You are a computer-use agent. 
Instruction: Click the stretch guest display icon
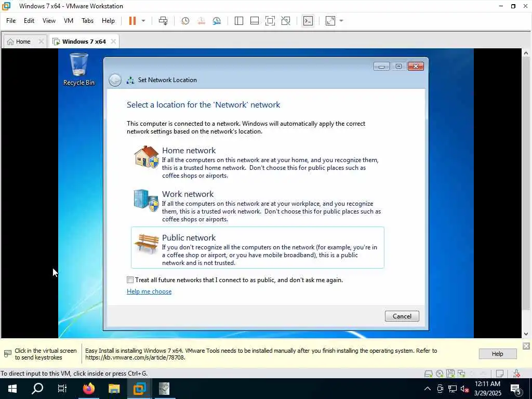point(330,21)
